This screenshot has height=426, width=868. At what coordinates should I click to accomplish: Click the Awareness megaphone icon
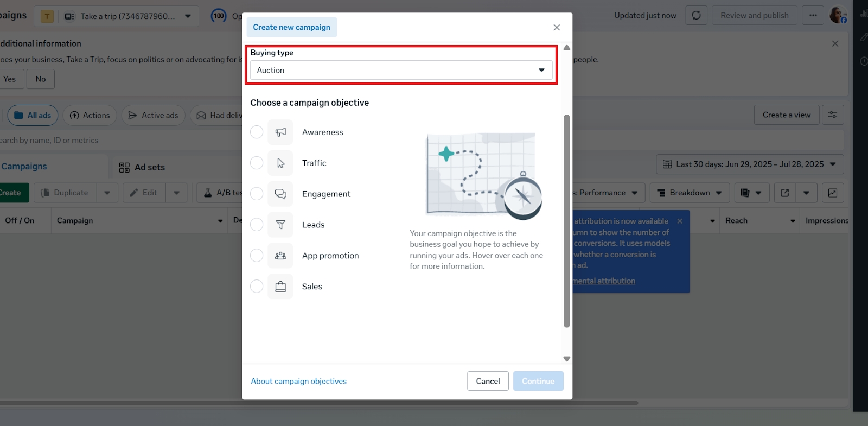280,132
